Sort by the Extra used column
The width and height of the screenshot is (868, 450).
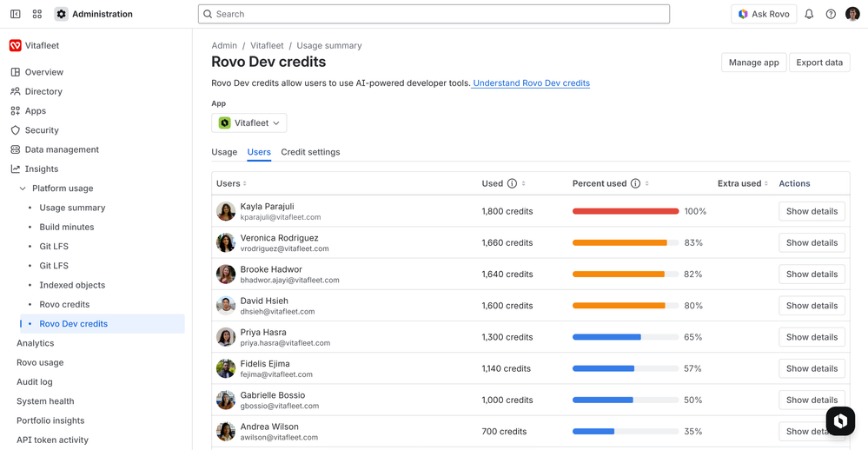point(743,183)
